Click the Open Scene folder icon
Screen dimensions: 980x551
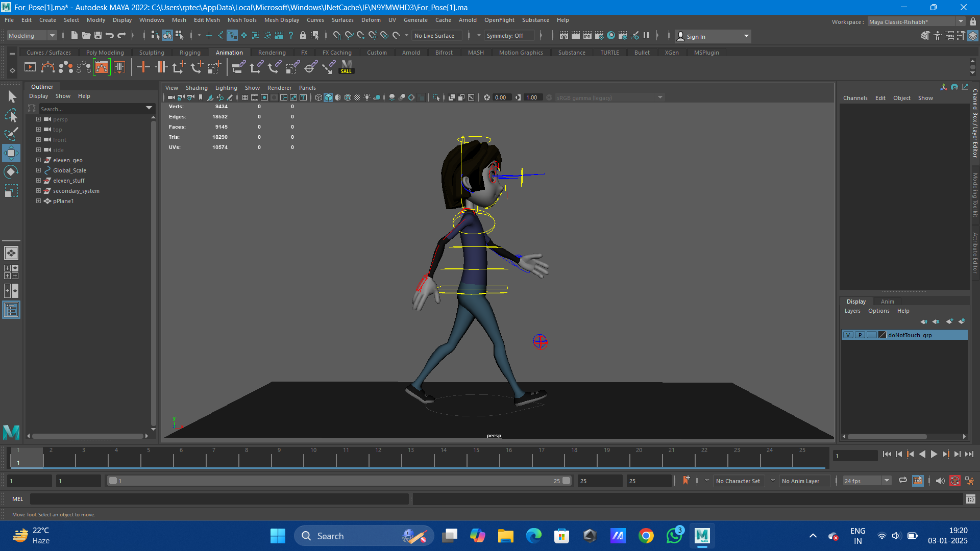86,35
